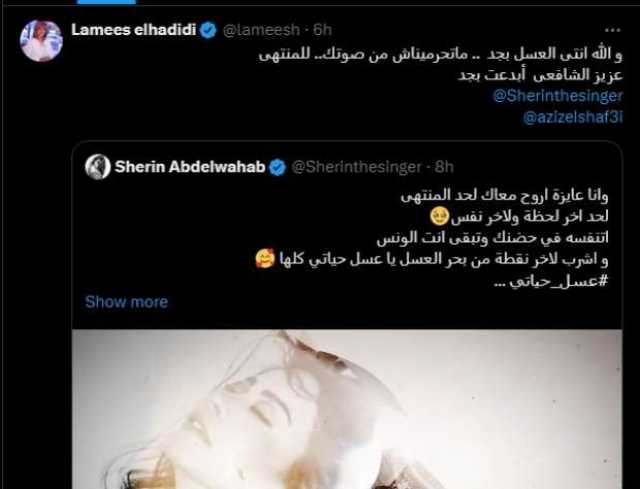Viewport: 640px width, 489px height.
Task: Open the 6h tweet timestamp
Action: [x=322, y=30]
